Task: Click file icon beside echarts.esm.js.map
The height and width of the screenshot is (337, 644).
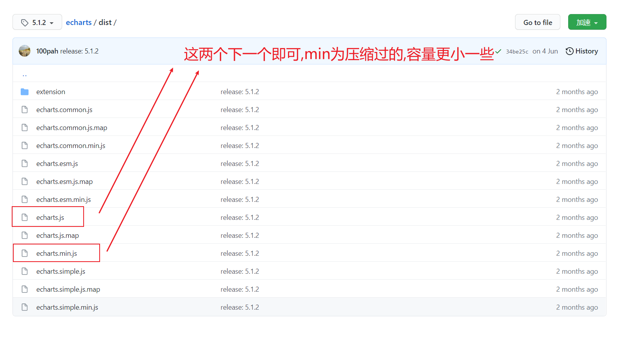Action: click(25, 182)
